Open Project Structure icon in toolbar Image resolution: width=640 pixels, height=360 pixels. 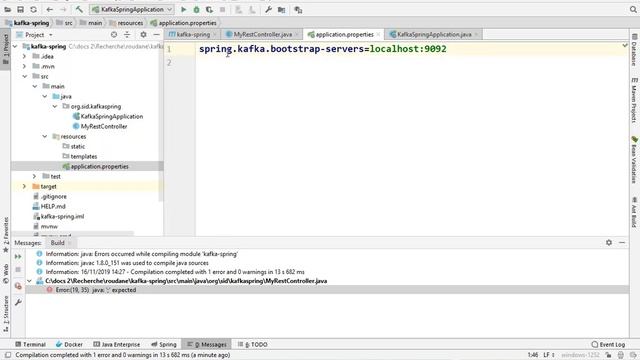281,9
